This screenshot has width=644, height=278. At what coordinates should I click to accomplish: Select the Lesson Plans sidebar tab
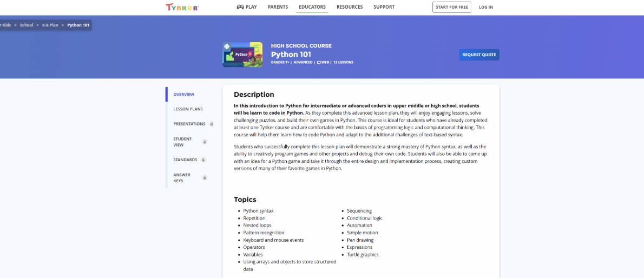188,109
